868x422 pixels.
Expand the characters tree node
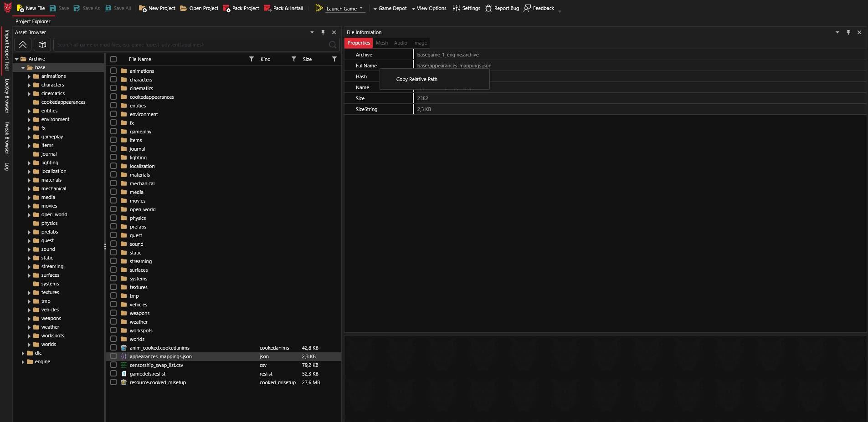pyautogui.click(x=30, y=85)
